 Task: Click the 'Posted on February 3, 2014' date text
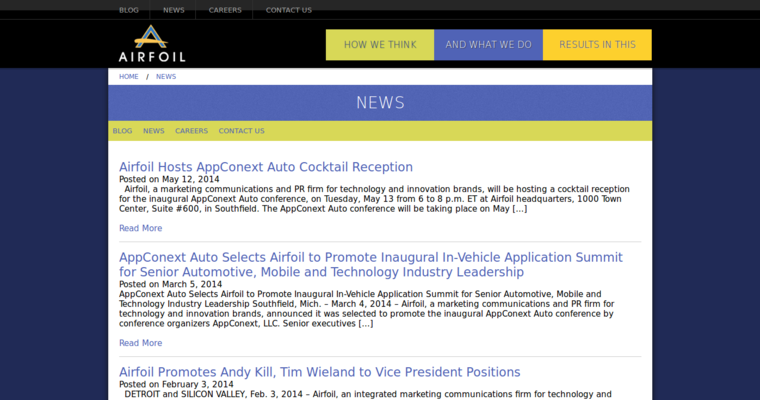176,384
